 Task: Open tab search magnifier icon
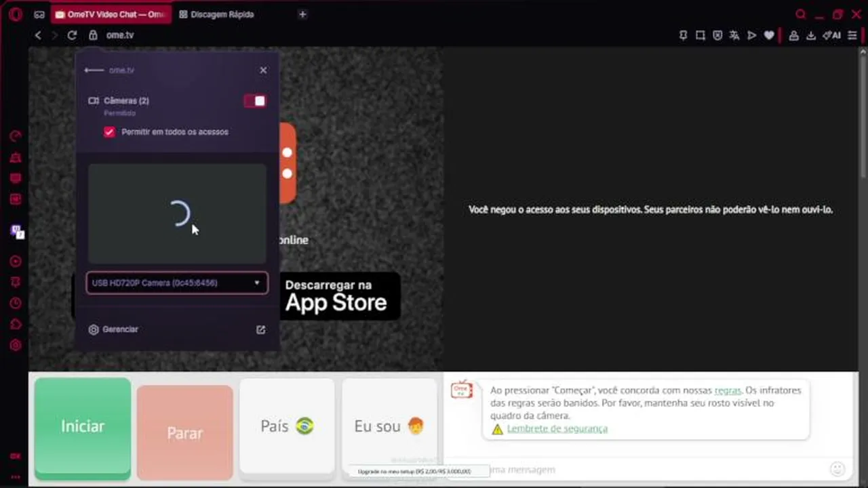801,14
